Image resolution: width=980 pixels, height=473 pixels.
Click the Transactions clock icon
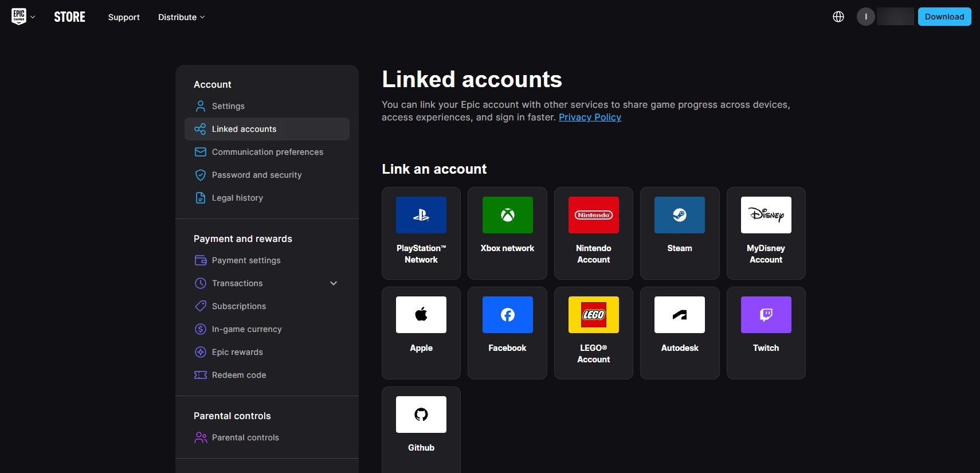201,283
